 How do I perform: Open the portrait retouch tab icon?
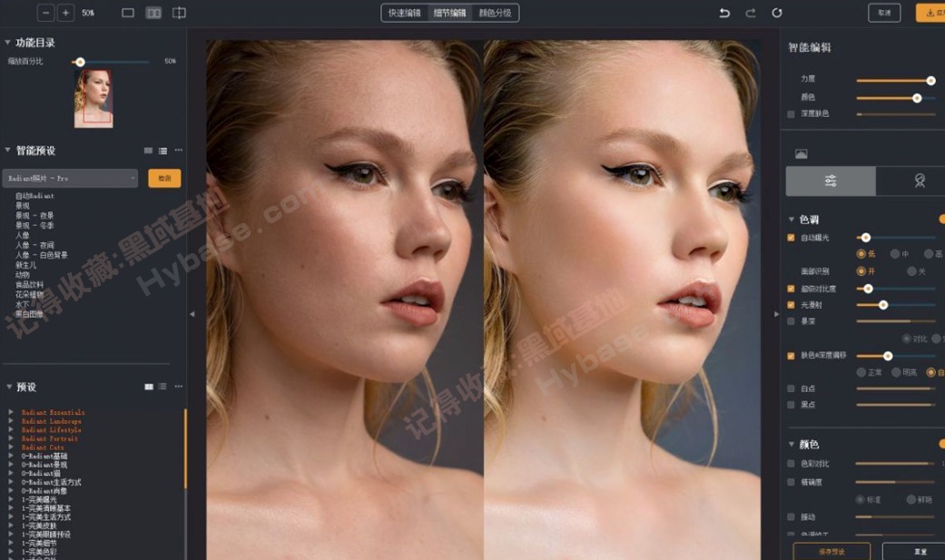[x=920, y=179]
